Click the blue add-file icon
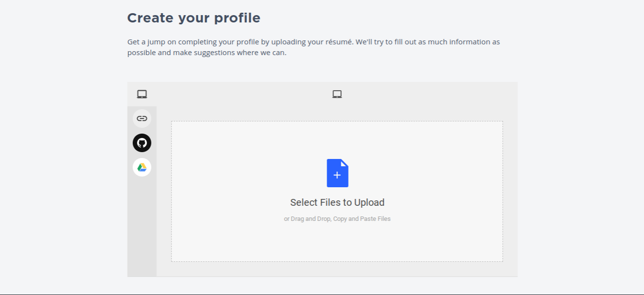The height and width of the screenshot is (295, 644). point(337,173)
